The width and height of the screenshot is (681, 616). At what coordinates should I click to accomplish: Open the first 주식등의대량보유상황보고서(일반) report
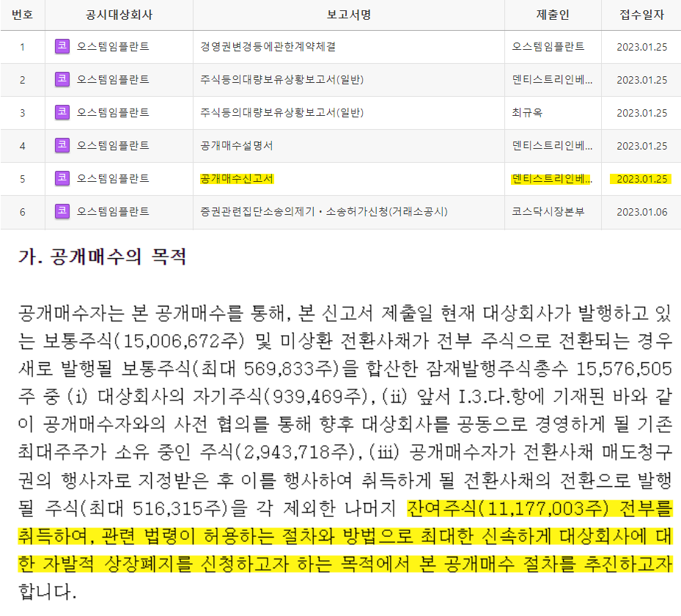click(x=281, y=79)
